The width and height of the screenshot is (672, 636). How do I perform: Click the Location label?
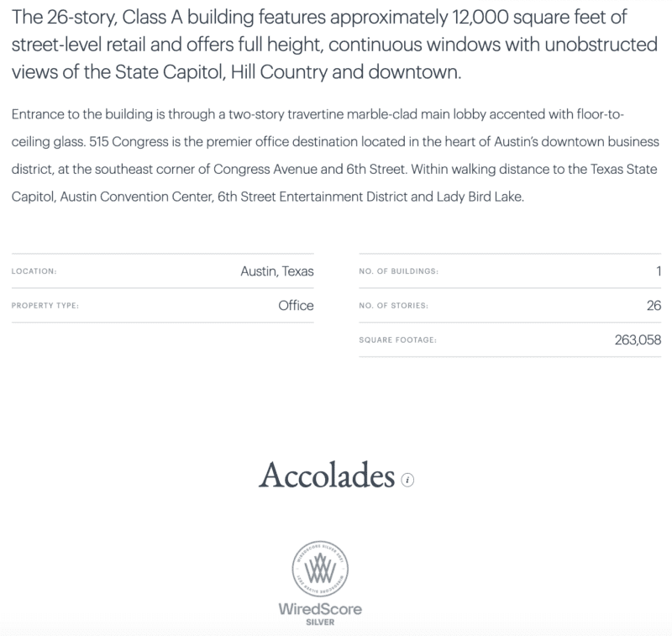[34, 271]
